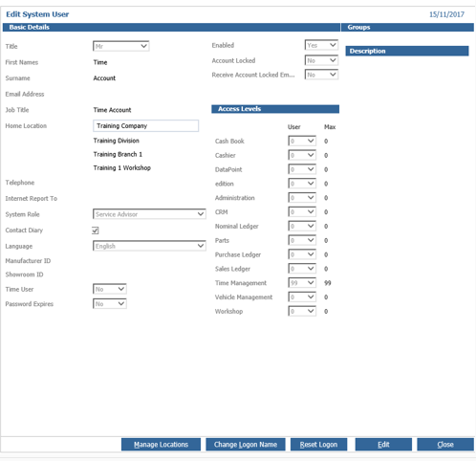Open the Time User dropdown

point(110,289)
